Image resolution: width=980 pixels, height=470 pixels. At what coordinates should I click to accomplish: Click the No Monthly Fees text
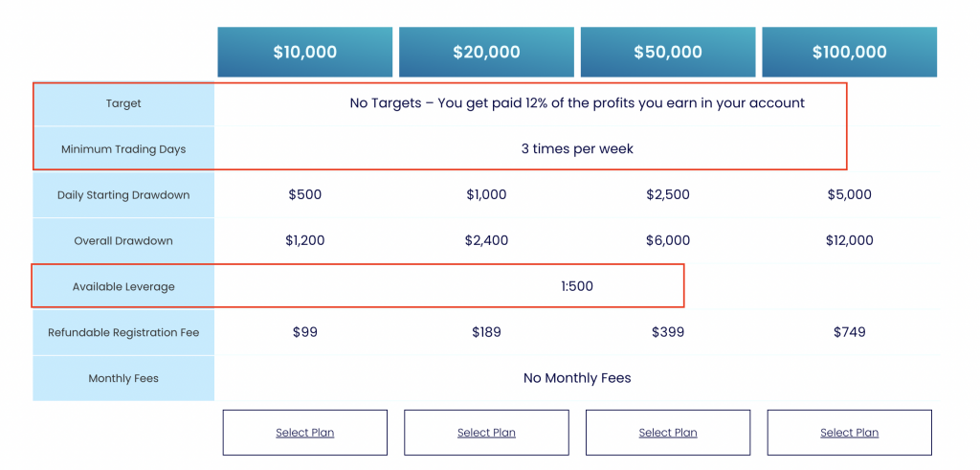(577, 378)
